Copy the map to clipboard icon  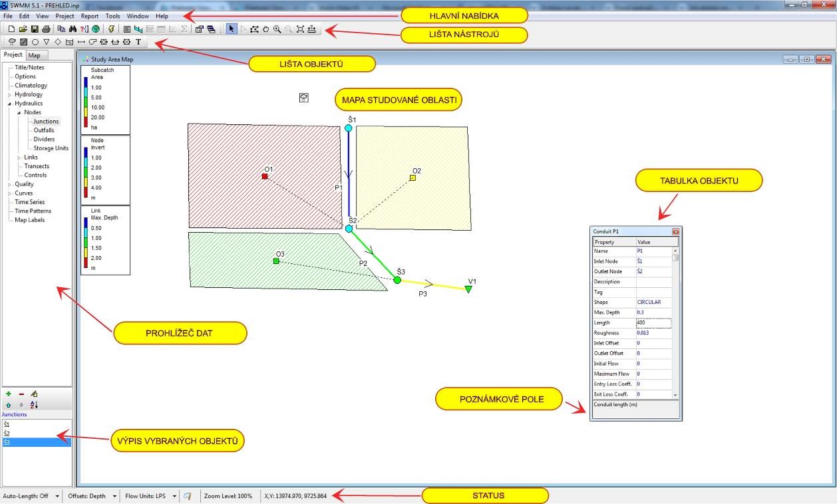click(x=61, y=29)
